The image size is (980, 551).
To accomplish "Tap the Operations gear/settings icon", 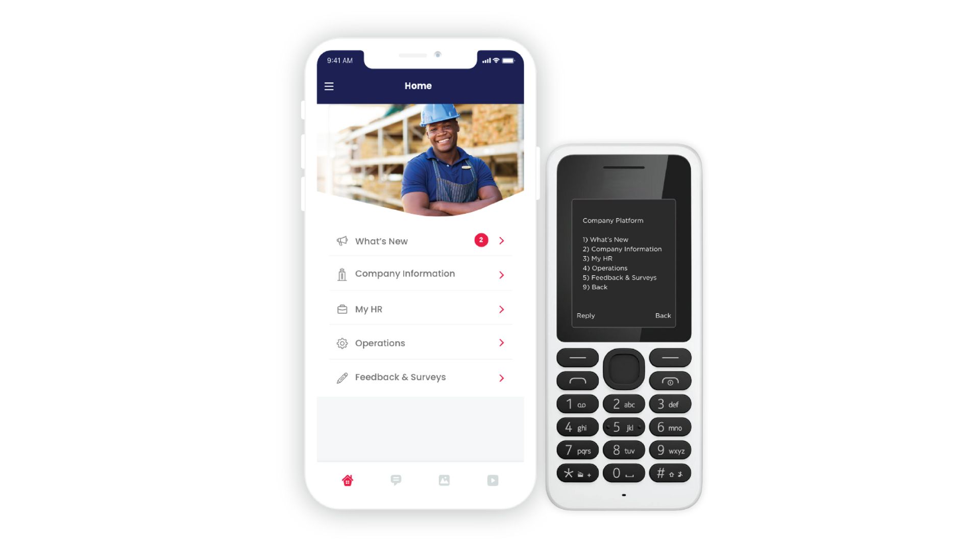I will pos(341,343).
